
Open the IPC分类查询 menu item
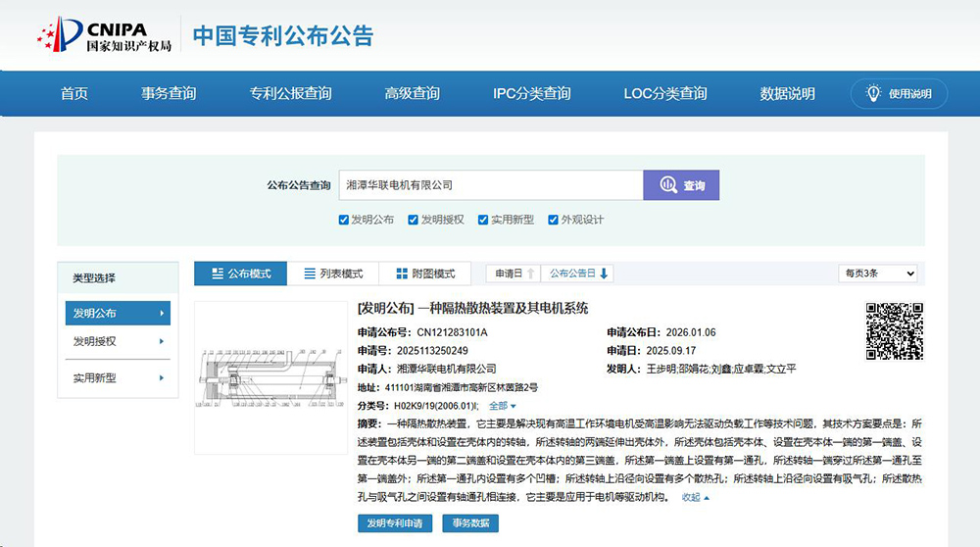click(531, 94)
